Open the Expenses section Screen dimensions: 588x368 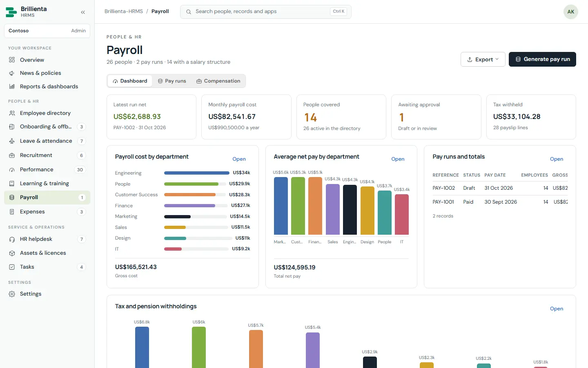pyautogui.click(x=47, y=212)
